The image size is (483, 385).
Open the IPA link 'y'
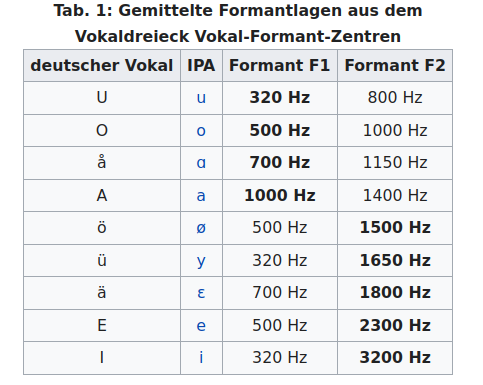201,261
